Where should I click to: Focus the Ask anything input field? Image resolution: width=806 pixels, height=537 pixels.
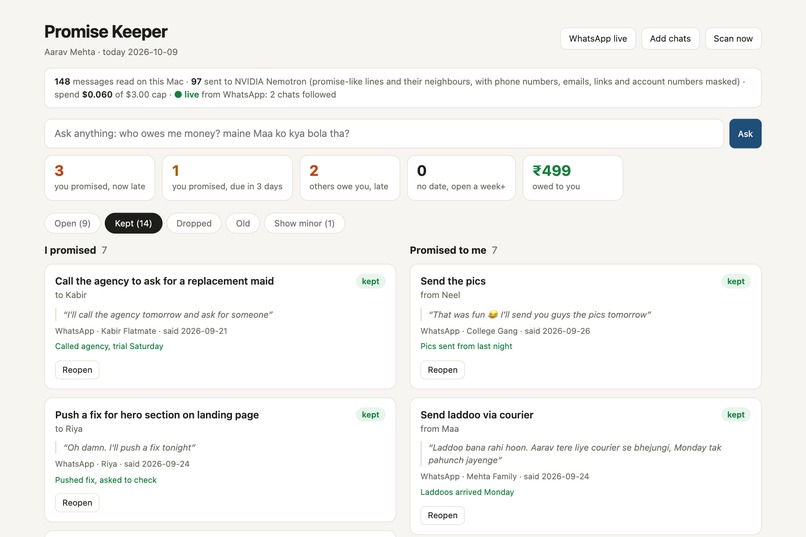[384, 134]
